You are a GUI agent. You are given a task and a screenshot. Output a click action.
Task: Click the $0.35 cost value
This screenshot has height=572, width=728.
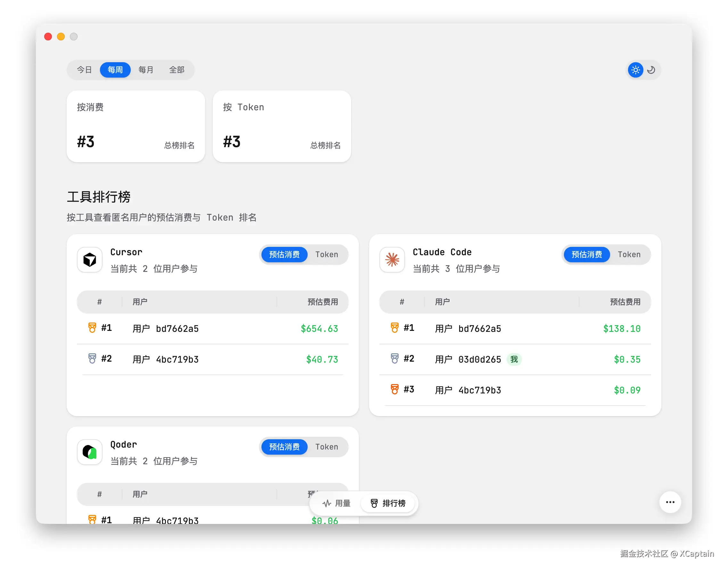coord(627,359)
